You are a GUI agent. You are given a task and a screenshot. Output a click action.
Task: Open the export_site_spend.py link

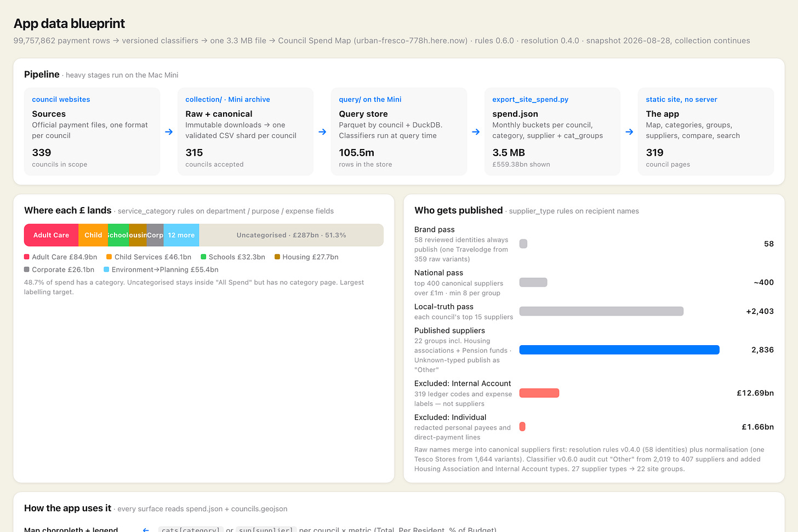(530, 99)
